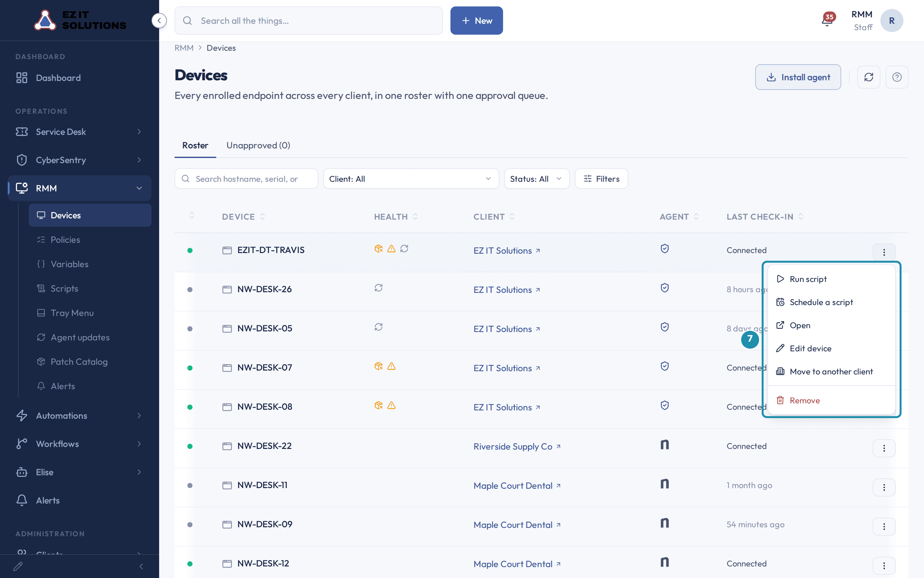
Task: Open Variables in the RMM submenu
Action: tap(90, 264)
